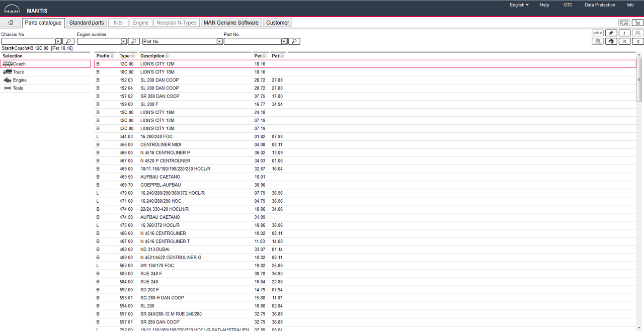The image size is (644, 332).
Task: Select row 12C 00 LION'S CITY 12M
Action: 365,64
